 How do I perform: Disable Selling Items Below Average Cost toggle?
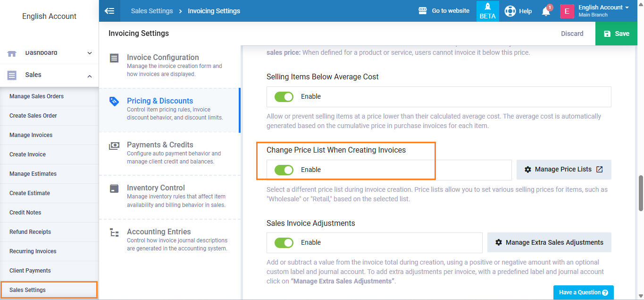[x=284, y=97]
